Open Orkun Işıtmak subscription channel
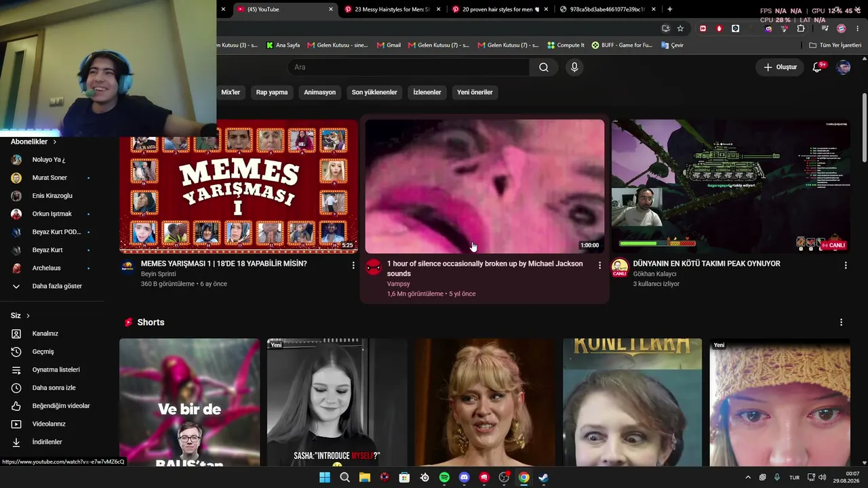 click(52, 214)
